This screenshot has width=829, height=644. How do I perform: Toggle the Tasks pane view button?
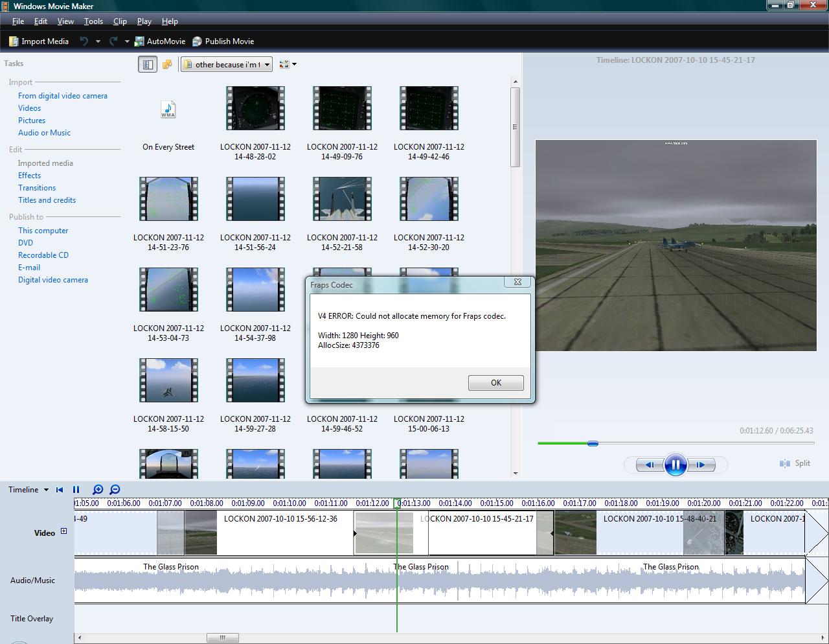click(x=148, y=64)
